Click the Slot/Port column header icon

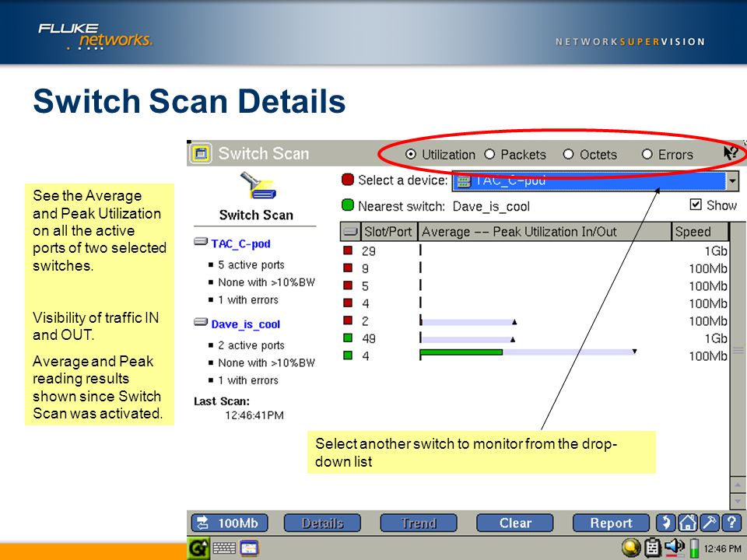pos(351,232)
